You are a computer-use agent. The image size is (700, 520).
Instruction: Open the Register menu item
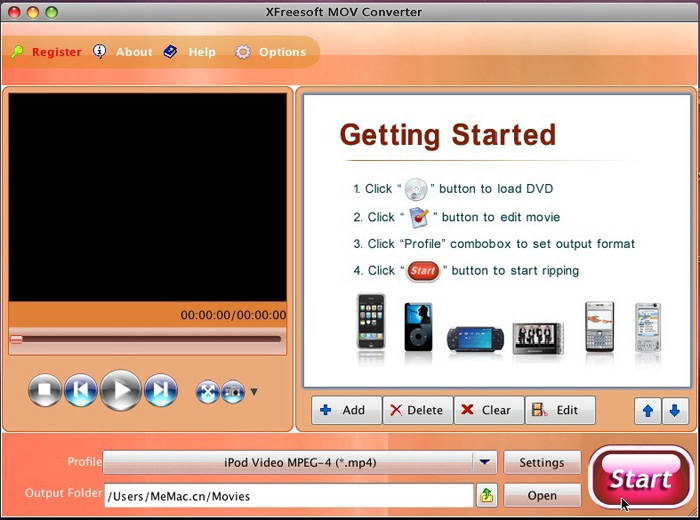pos(47,52)
